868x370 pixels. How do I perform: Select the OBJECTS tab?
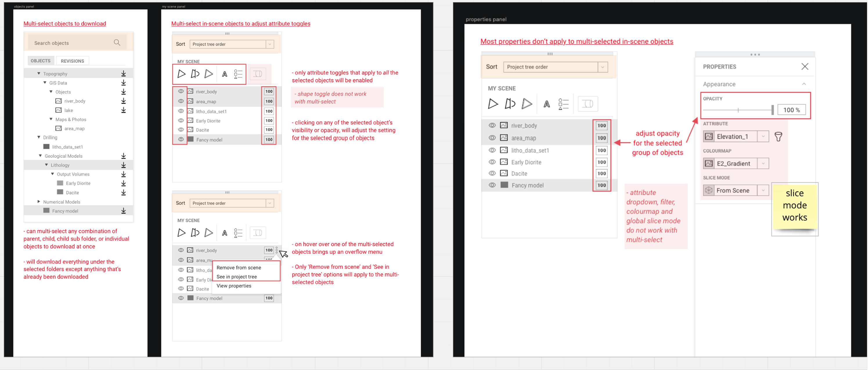pyautogui.click(x=40, y=61)
